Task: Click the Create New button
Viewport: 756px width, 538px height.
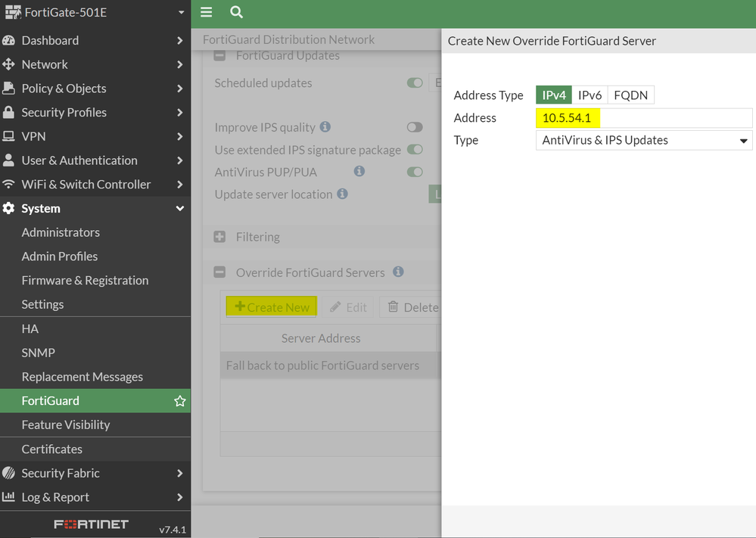Action: (x=272, y=307)
